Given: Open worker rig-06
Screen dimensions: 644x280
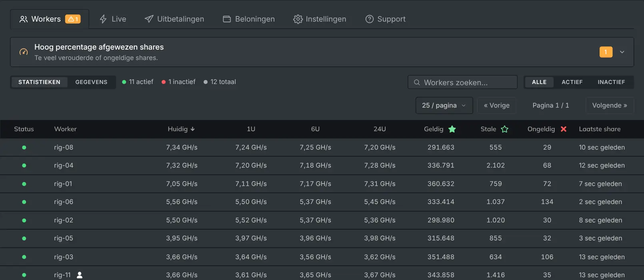Looking at the screenshot, I should point(64,202).
